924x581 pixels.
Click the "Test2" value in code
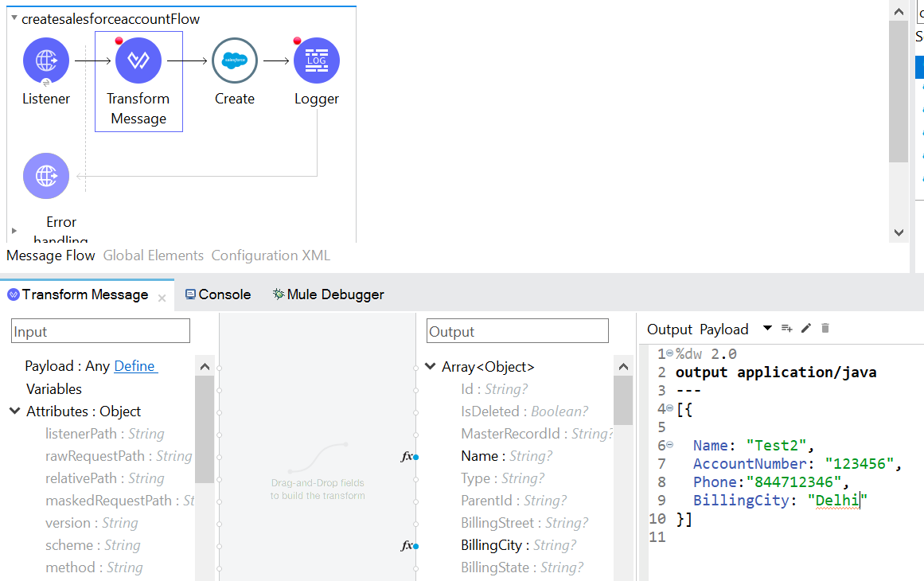click(776, 446)
